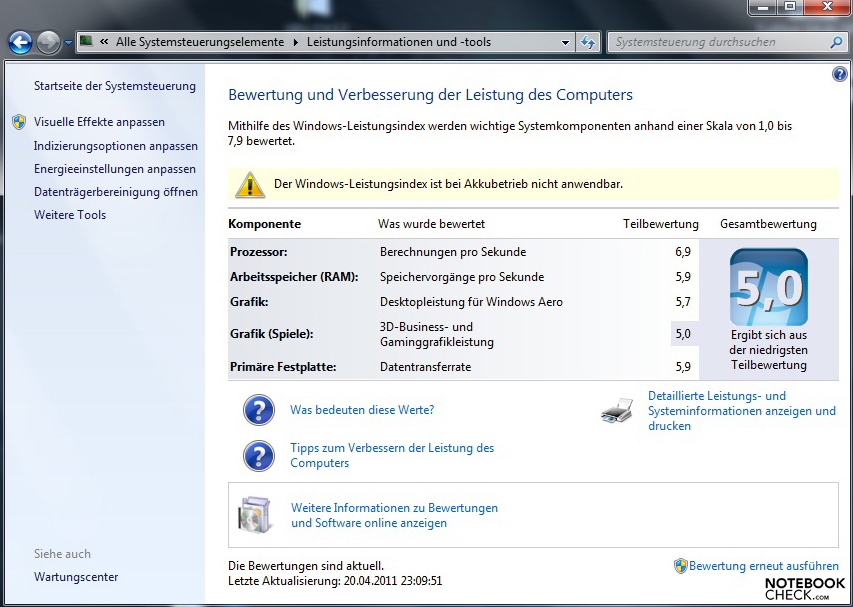Click the forward navigation arrow button

[48, 42]
